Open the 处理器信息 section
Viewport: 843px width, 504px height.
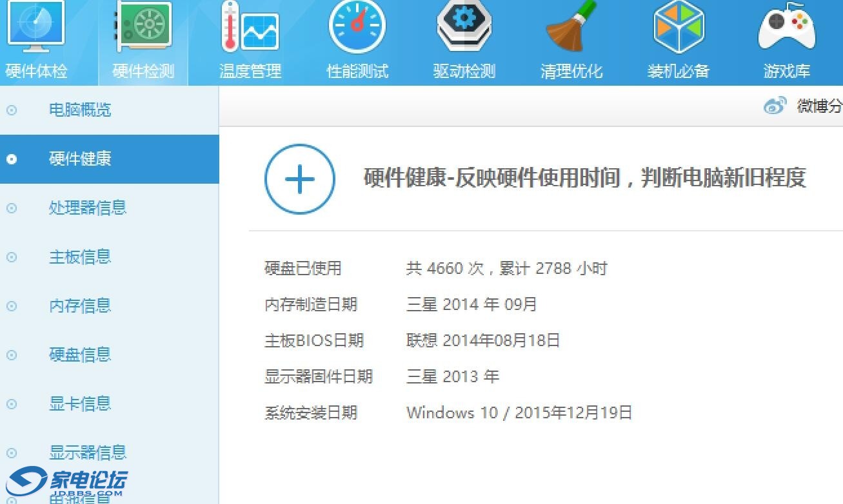[x=87, y=208]
